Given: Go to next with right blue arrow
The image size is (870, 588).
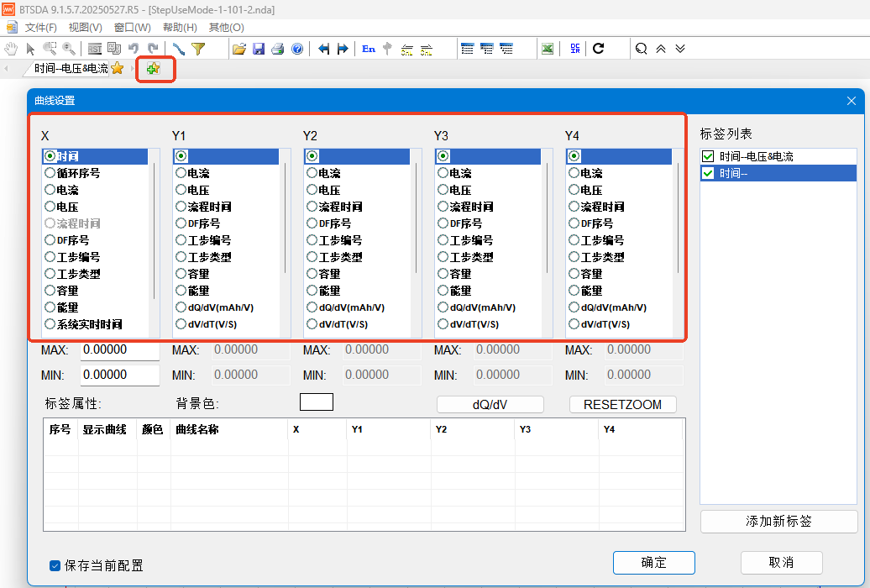Looking at the screenshot, I should point(343,49).
